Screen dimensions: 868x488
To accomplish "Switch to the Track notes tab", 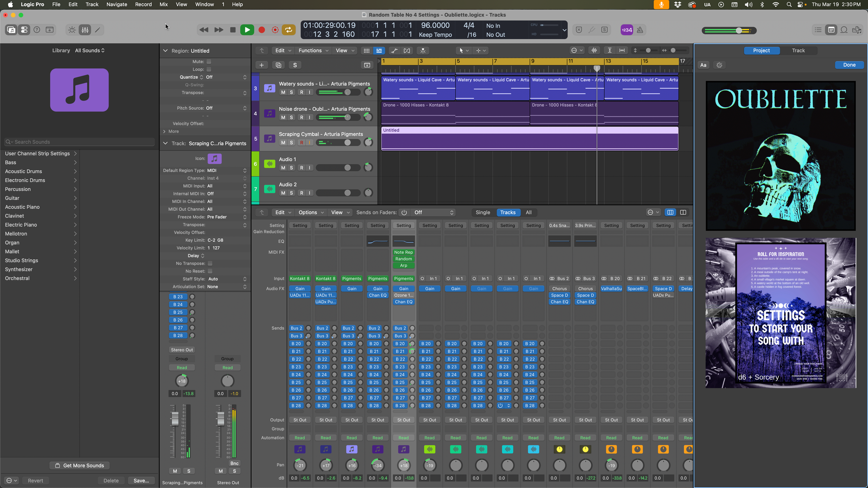I will (x=798, y=50).
